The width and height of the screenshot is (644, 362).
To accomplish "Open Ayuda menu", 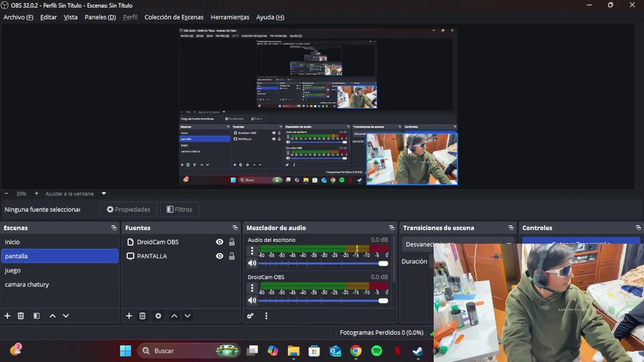I will (x=270, y=17).
